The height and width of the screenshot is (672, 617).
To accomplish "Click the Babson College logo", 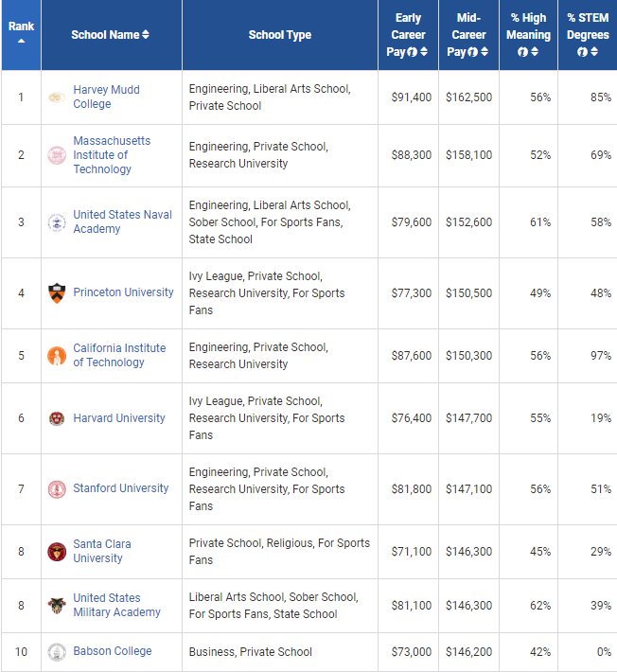I will pos(57,652).
